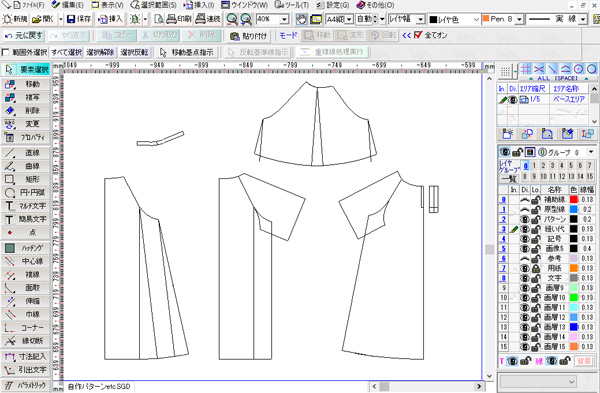600x393 pixels.
Task: Click the 貼り付け paste button
Action: [248, 36]
